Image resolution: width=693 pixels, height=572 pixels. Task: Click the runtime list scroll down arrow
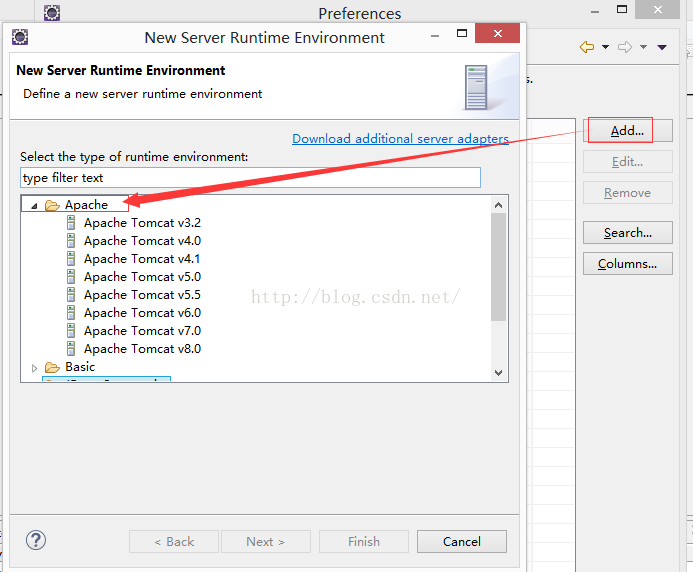click(499, 373)
